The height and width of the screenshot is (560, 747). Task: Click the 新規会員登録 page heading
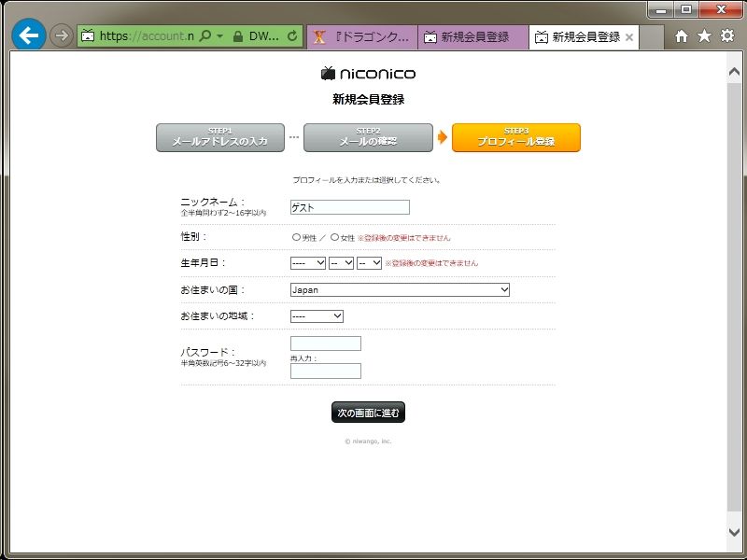pyautogui.click(x=368, y=100)
